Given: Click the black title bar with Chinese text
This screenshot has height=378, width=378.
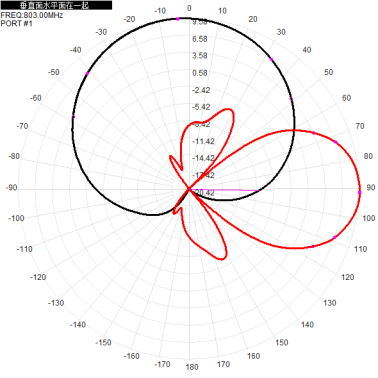Looking at the screenshot, I should coord(56,5).
